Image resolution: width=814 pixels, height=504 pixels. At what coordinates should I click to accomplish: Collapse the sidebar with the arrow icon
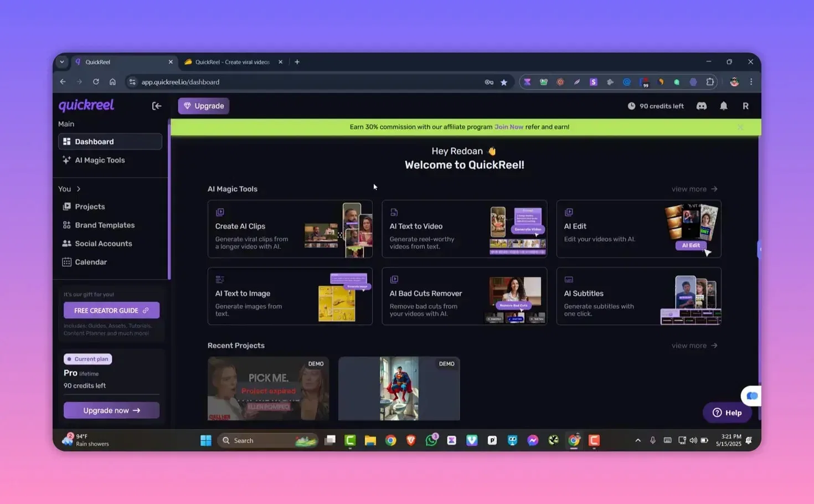click(157, 105)
